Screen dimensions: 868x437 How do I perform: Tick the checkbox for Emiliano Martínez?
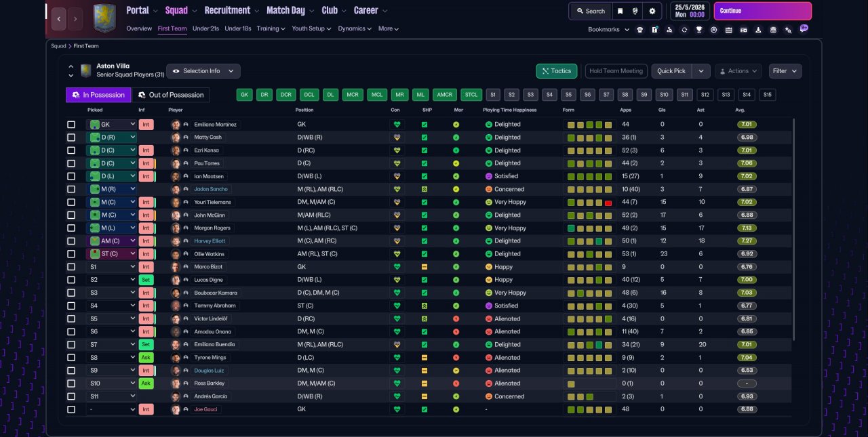click(x=71, y=125)
